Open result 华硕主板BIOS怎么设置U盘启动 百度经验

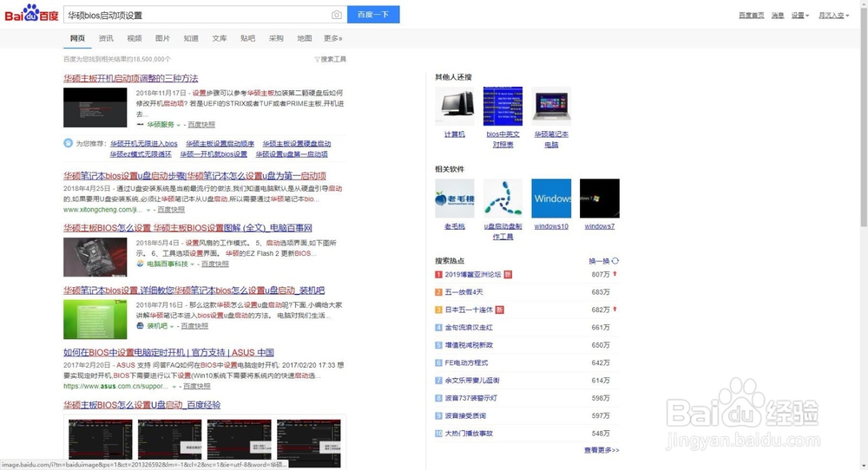[x=141, y=405]
